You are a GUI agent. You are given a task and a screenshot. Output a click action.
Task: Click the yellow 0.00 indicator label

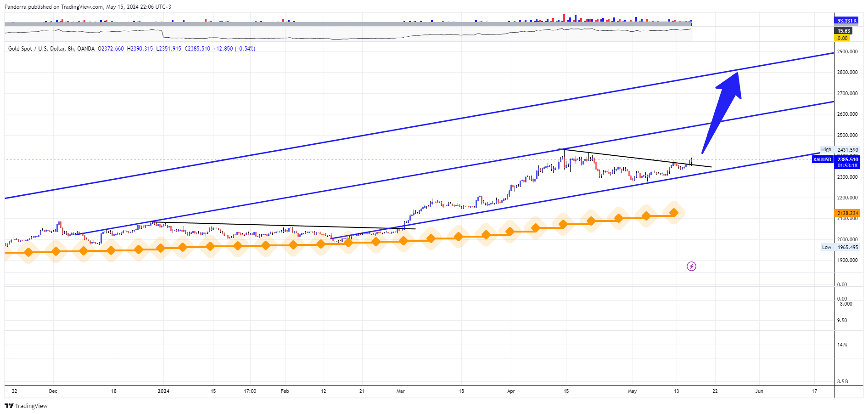coord(842,38)
